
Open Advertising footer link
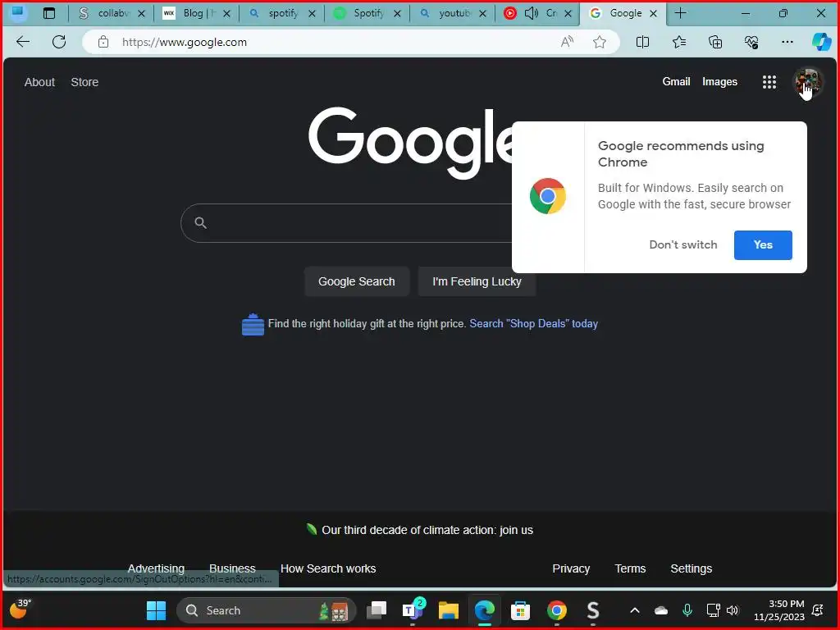(x=156, y=568)
